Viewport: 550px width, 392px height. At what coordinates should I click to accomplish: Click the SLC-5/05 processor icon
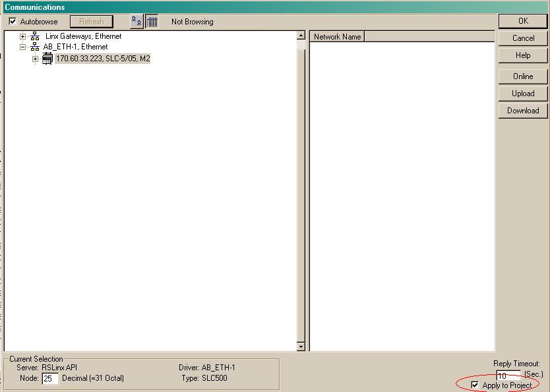pos(47,59)
